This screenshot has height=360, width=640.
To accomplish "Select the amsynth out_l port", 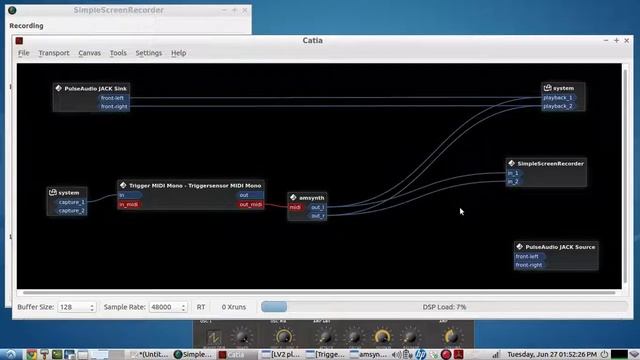I will (x=318, y=207).
